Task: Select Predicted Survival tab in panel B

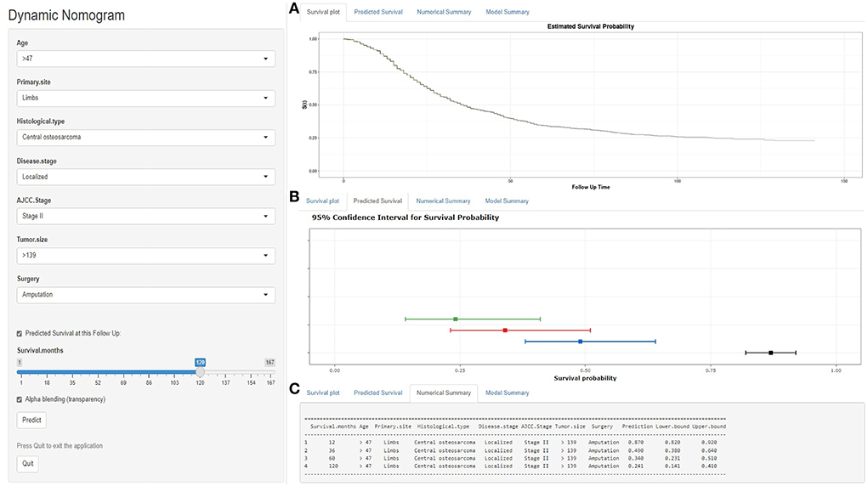Action: pyautogui.click(x=377, y=201)
